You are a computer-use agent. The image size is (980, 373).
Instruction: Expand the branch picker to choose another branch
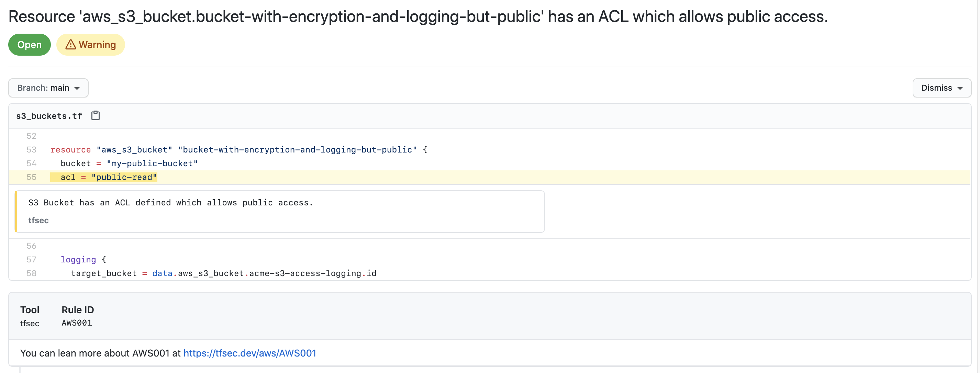pos(48,88)
